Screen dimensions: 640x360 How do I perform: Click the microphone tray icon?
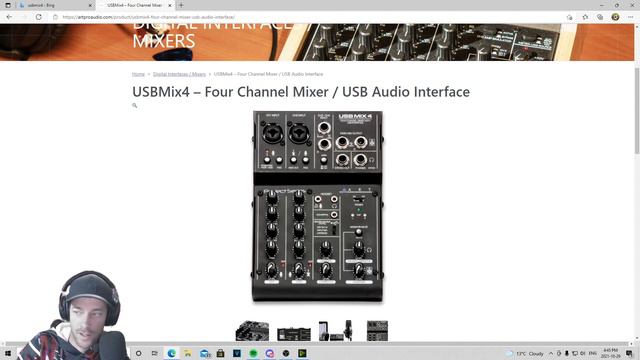tap(567, 353)
